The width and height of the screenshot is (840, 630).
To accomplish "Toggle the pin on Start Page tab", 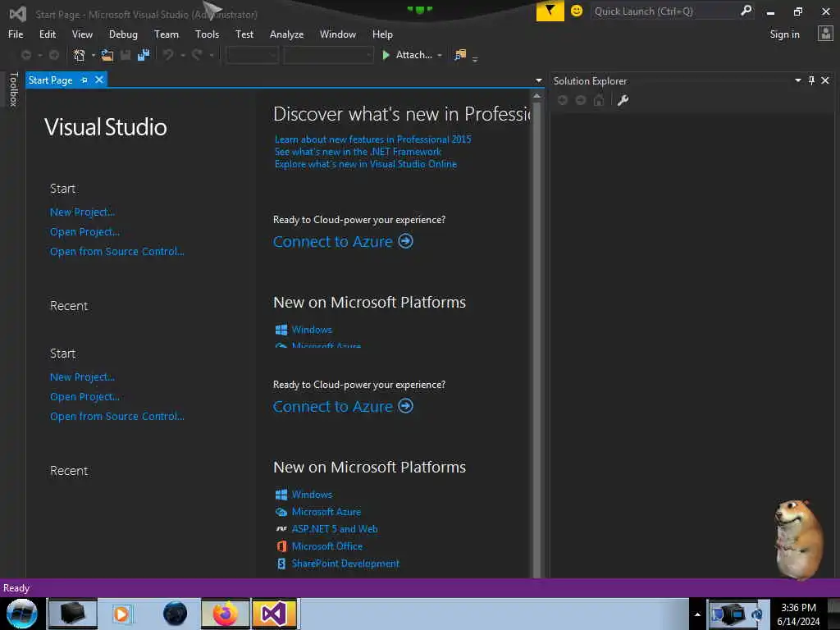I will pyautogui.click(x=84, y=80).
